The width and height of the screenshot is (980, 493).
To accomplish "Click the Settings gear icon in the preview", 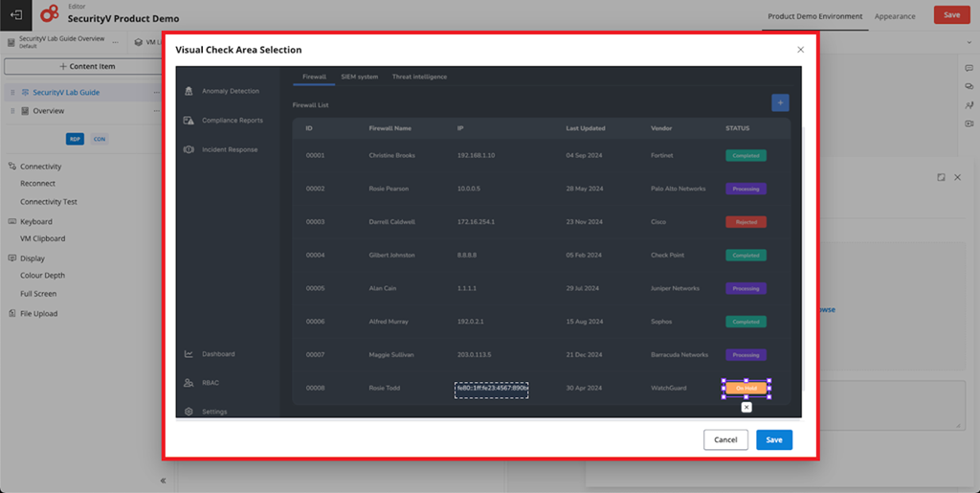I will tap(189, 412).
